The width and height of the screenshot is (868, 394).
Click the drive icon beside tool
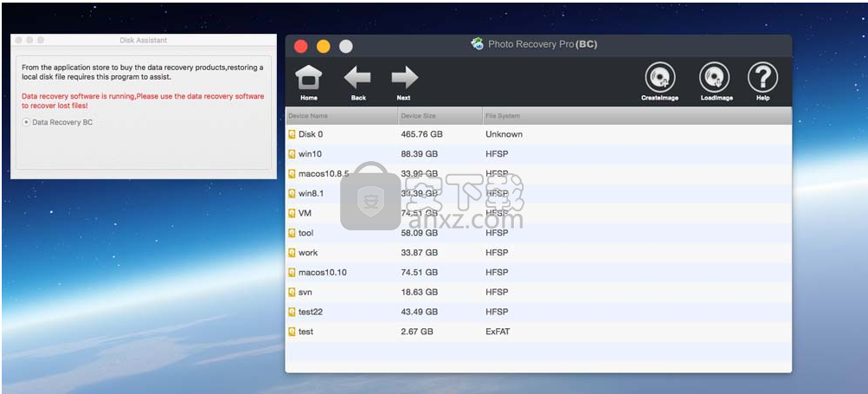[x=293, y=233]
